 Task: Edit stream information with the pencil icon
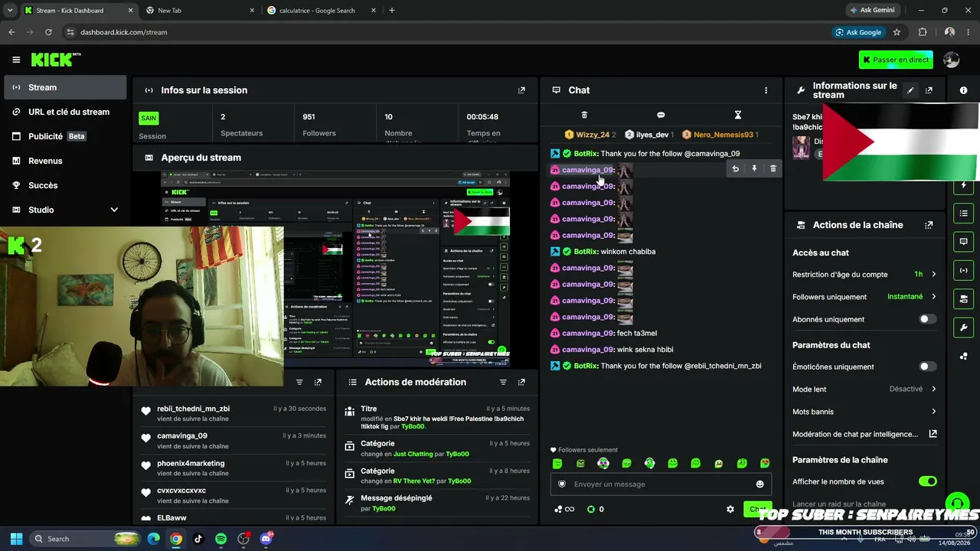910,90
